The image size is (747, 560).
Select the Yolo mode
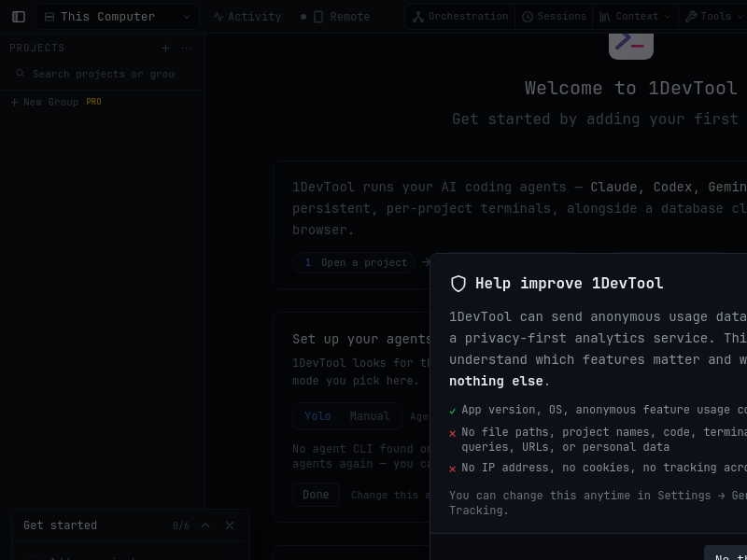tap(317, 416)
